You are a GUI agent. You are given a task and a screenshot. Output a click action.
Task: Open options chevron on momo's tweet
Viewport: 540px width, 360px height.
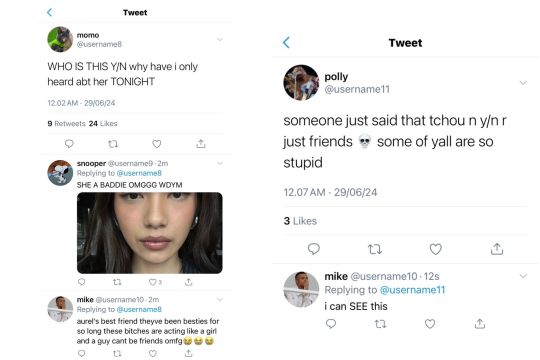pyautogui.click(x=220, y=40)
